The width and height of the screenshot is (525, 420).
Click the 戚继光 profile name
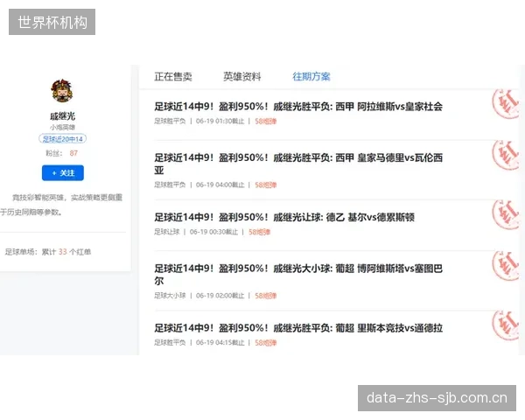click(63, 116)
